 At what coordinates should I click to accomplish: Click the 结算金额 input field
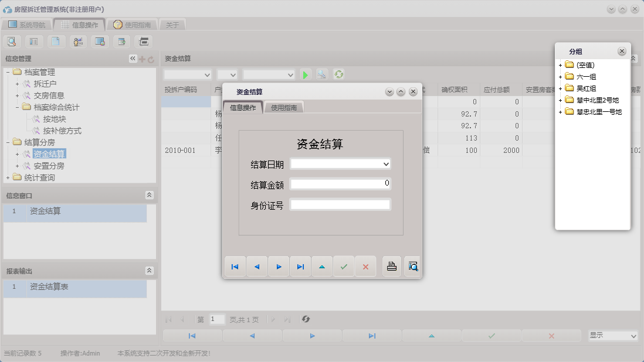click(x=341, y=183)
